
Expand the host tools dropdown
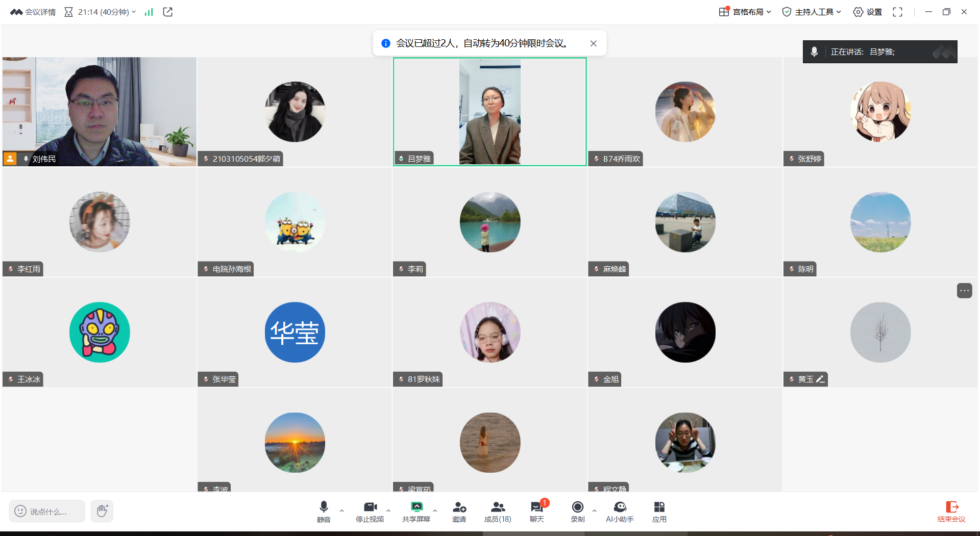(811, 12)
